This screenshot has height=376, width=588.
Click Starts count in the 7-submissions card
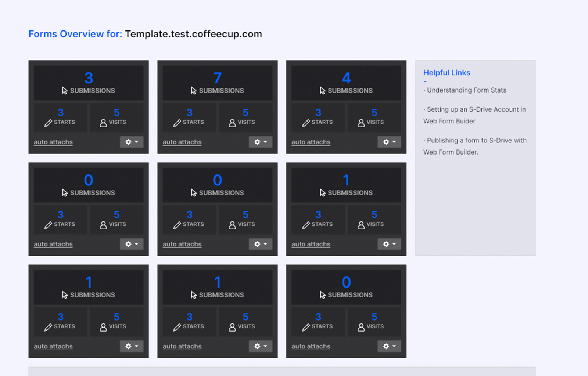point(190,112)
